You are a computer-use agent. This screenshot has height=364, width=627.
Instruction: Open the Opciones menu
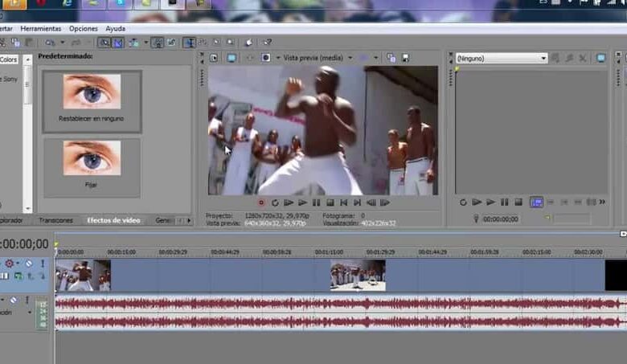point(83,29)
